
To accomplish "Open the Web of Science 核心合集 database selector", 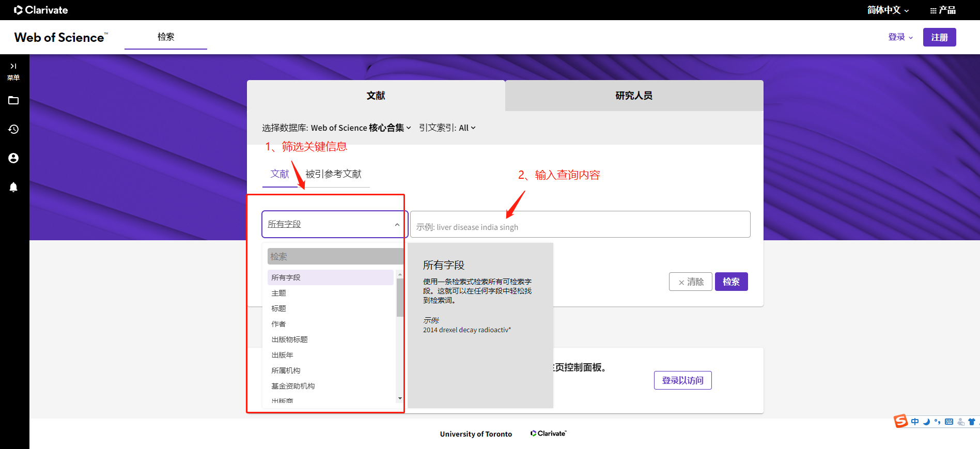I will pyautogui.click(x=361, y=128).
